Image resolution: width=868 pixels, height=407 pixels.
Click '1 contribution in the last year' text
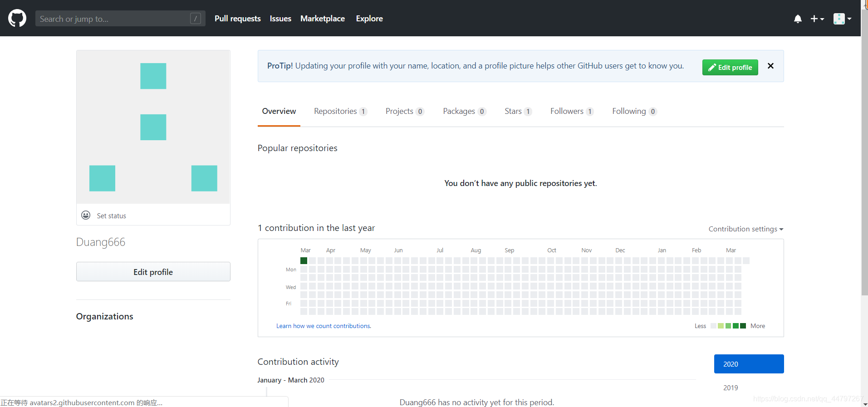(x=316, y=228)
